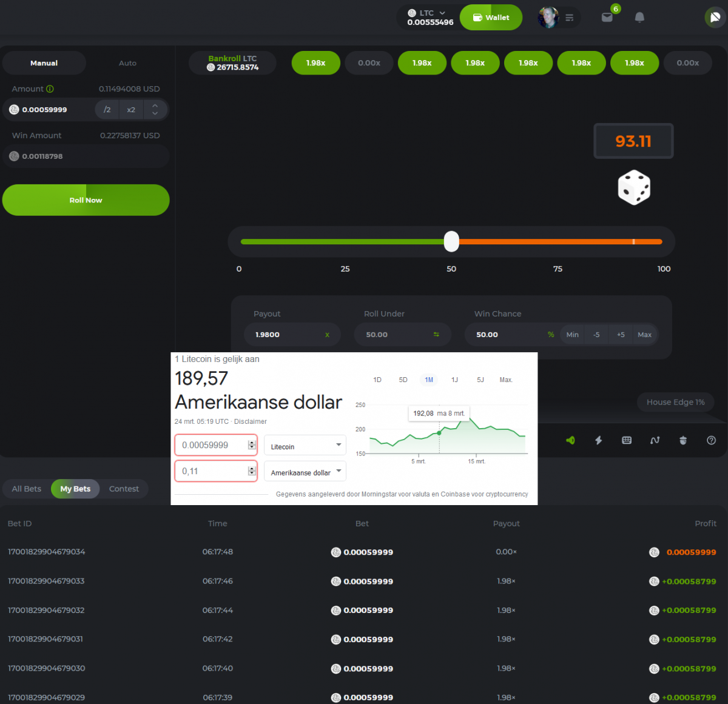Open the keyboard hotkeys icon
Screen dimensions: 728x704
pyautogui.click(x=627, y=440)
